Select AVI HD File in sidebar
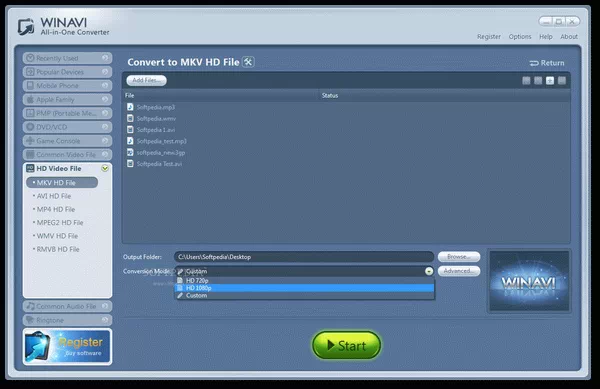Image resolution: width=600 pixels, height=389 pixels. (54, 196)
